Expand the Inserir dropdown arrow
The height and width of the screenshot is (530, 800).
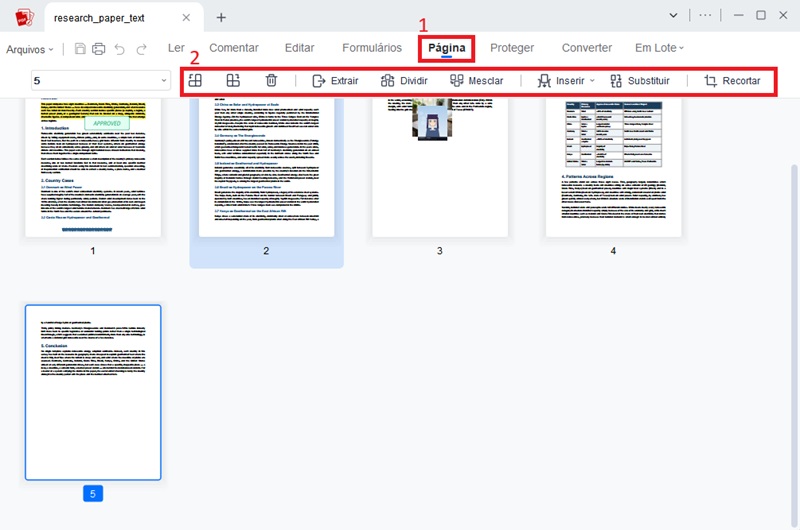coord(592,81)
